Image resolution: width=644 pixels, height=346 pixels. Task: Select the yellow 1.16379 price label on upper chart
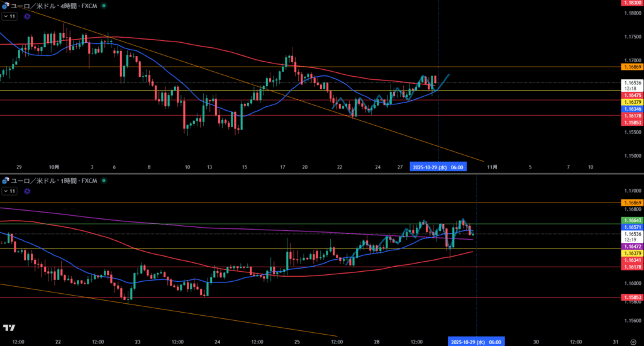coord(631,101)
